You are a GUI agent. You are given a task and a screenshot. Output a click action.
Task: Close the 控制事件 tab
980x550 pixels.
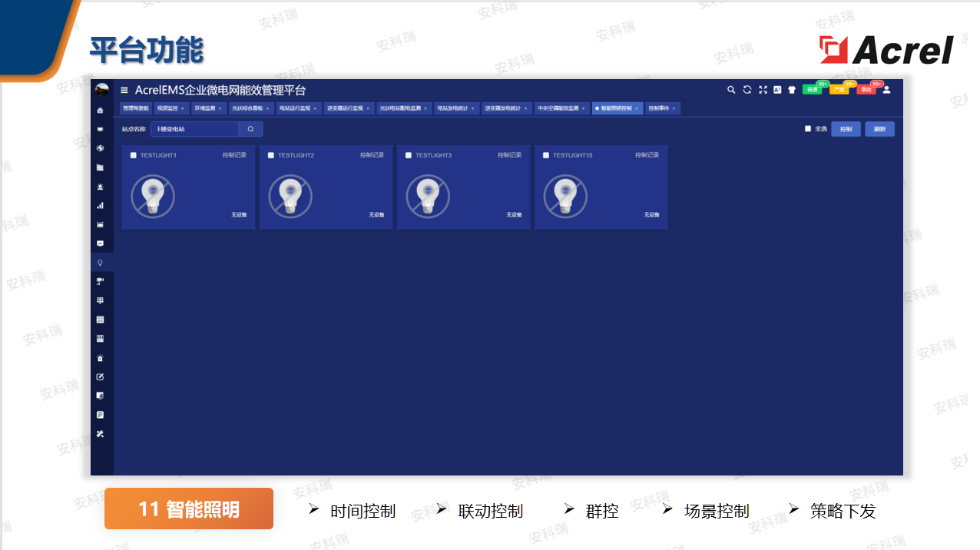[x=674, y=108]
